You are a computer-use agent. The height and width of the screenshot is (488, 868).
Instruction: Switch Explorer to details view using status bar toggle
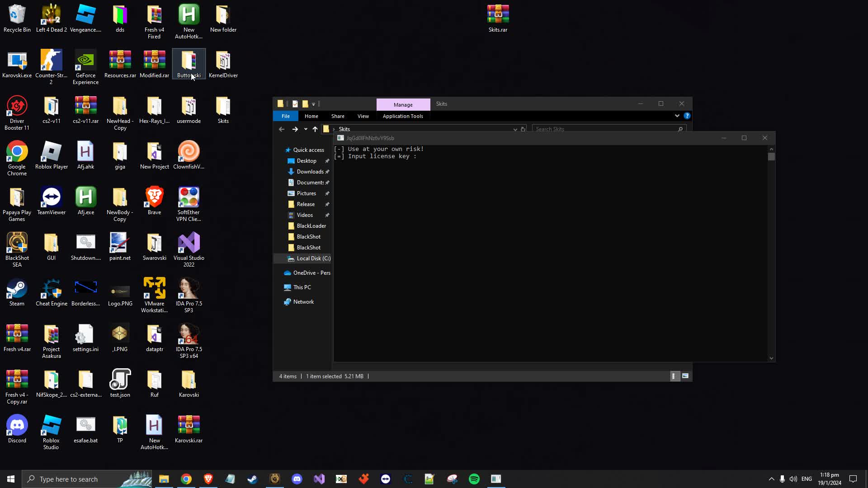click(x=674, y=375)
